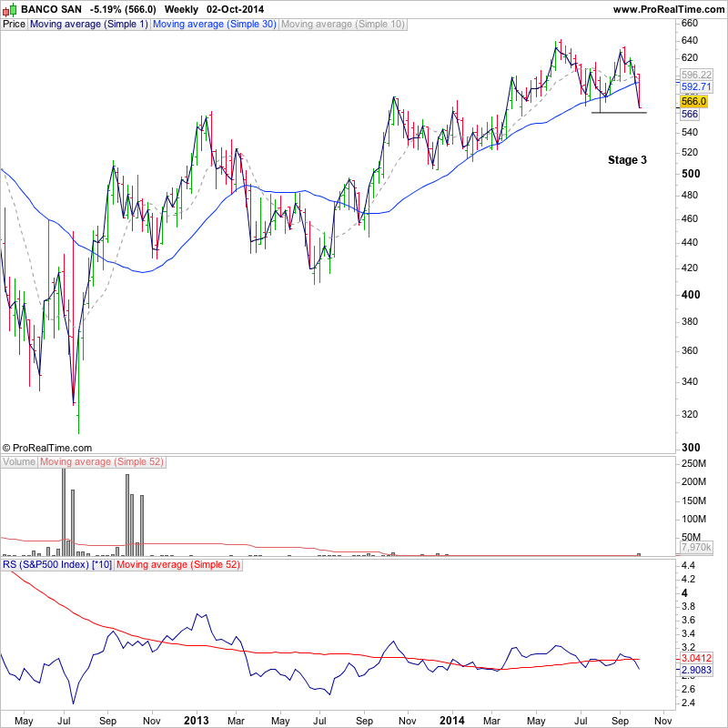728x728 pixels.
Task: Open Moving average (Simple 52) in Volume panel
Action: [102, 462]
